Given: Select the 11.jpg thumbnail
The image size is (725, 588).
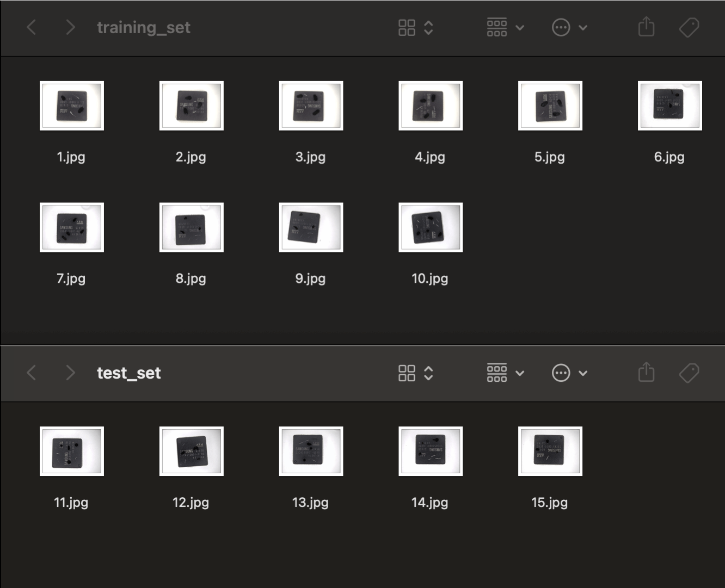Looking at the screenshot, I should tap(72, 451).
